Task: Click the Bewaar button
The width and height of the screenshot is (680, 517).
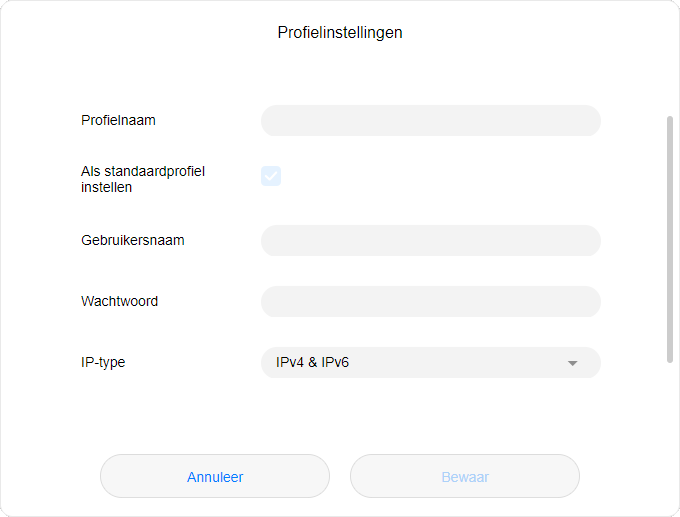Action: pyautogui.click(x=465, y=477)
